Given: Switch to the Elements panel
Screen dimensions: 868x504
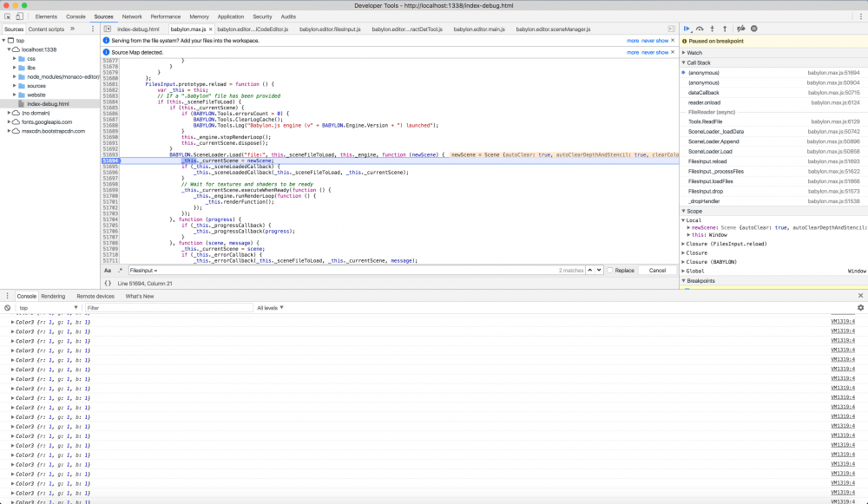Looking at the screenshot, I should 46,16.
